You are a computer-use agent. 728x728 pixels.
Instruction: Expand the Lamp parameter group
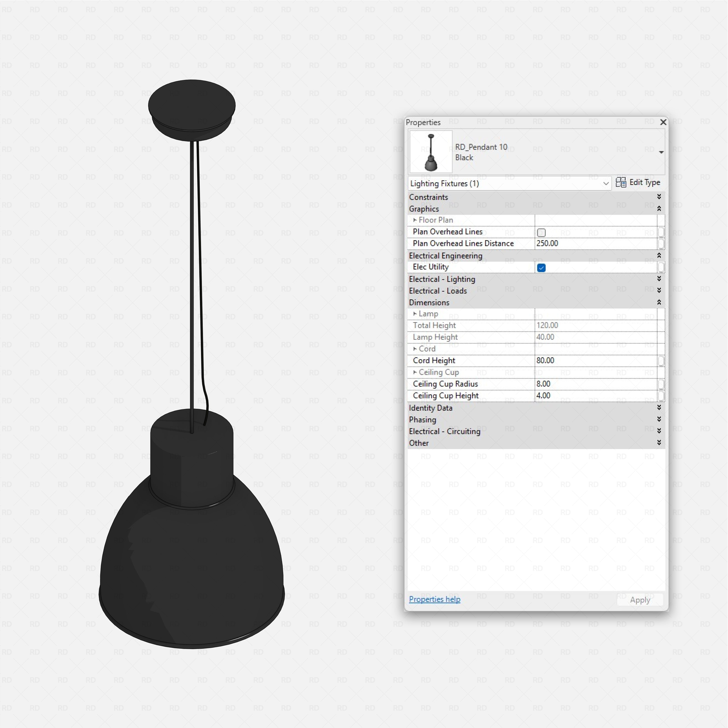click(x=415, y=314)
